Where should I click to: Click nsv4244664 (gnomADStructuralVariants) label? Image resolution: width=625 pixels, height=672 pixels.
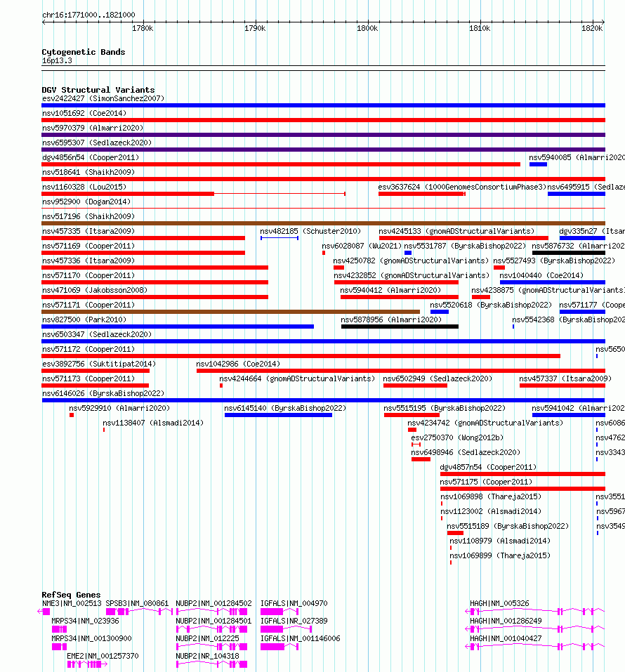click(297, 379)
